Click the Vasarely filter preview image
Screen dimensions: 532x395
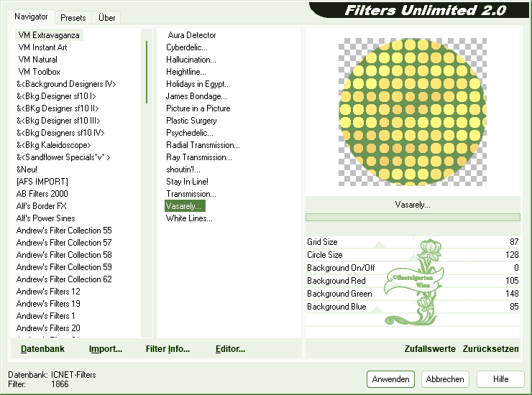pyautogui.click(x=413, y=112)
